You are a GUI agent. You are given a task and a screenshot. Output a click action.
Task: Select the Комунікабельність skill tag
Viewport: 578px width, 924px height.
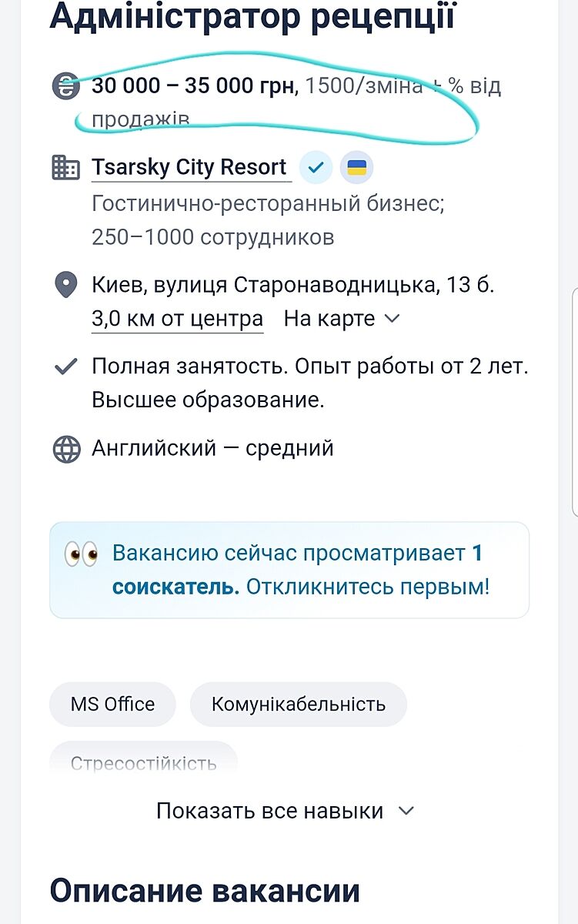[x=298, y=704]
